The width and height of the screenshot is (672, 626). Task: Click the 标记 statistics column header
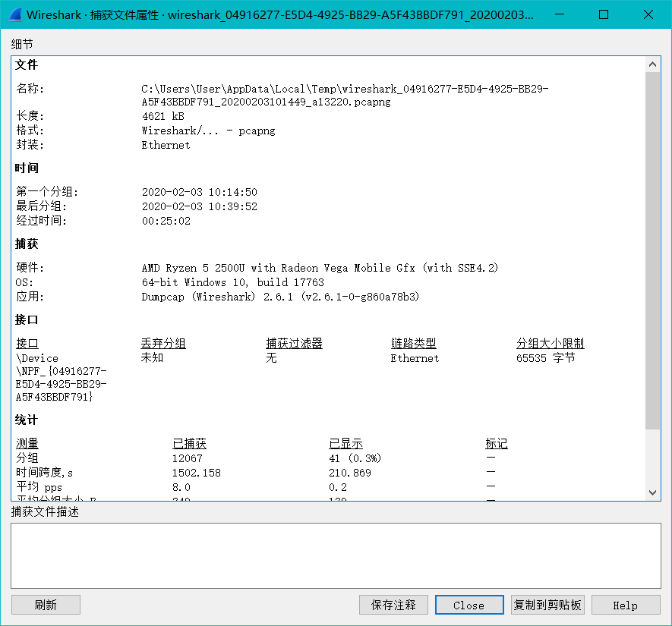click(x=497, y=444)
